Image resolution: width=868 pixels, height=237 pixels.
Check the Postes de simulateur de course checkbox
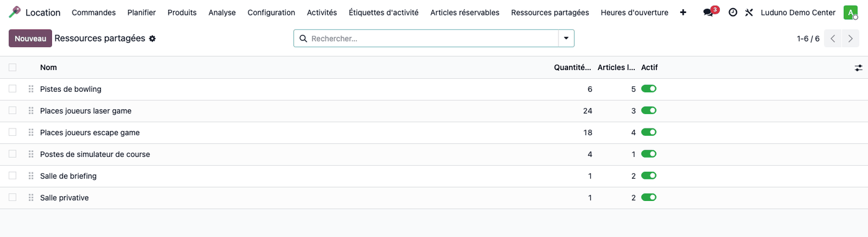point(12,154)
